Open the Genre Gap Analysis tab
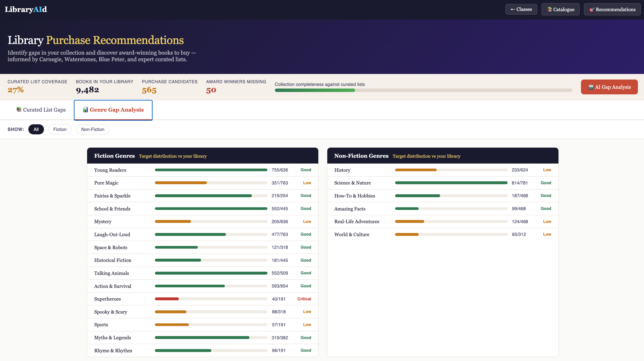644x361 pixels. 113,110
